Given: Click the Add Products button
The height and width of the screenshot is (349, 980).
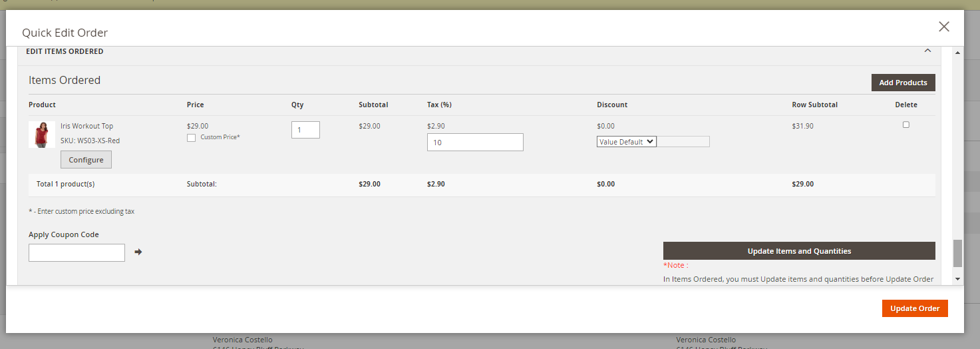Looking at the screenshot, I should click(x=903, y=83).
